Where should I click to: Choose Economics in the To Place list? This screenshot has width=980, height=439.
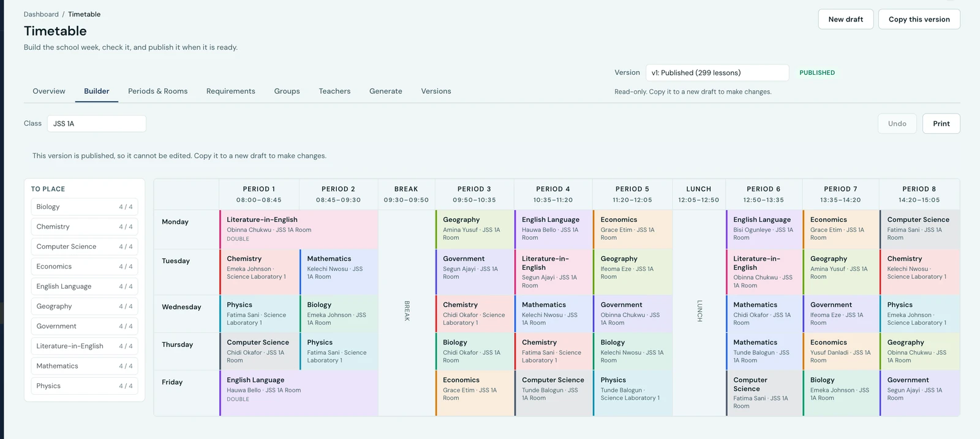(85, 267)
